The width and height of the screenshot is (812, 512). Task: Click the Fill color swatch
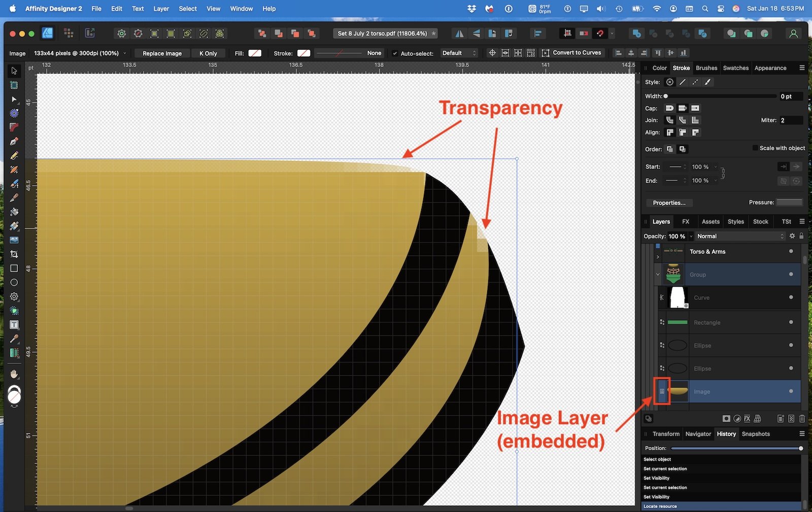pos(255,53)
